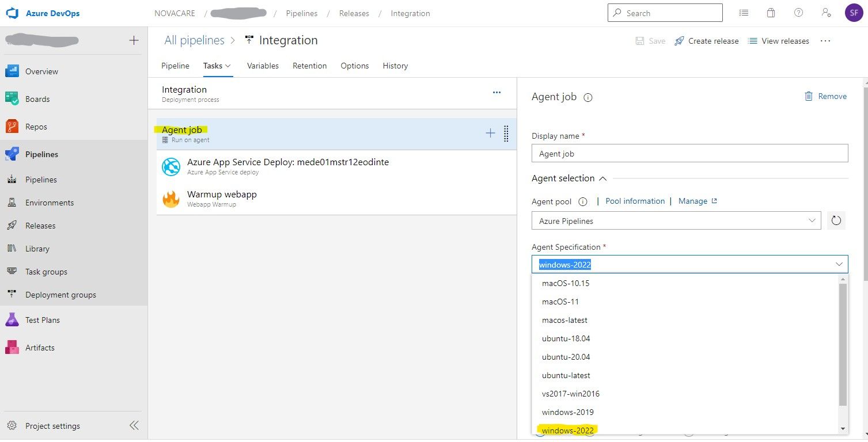868x442 pixels.
Task: Click the Agent job info icon
Action: 588,97
